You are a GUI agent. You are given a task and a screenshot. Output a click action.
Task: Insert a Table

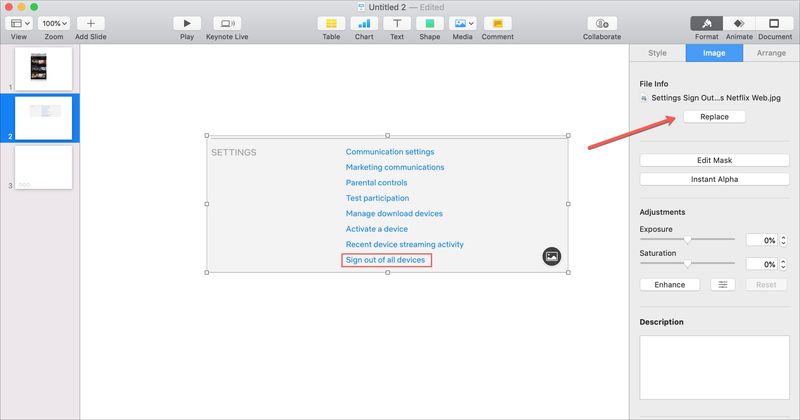331,23
